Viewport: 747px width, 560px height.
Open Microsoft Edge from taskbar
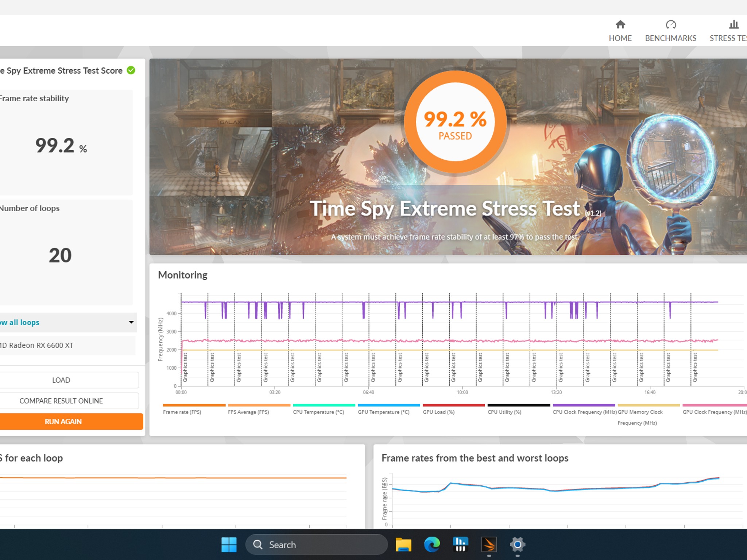point(432,545)
